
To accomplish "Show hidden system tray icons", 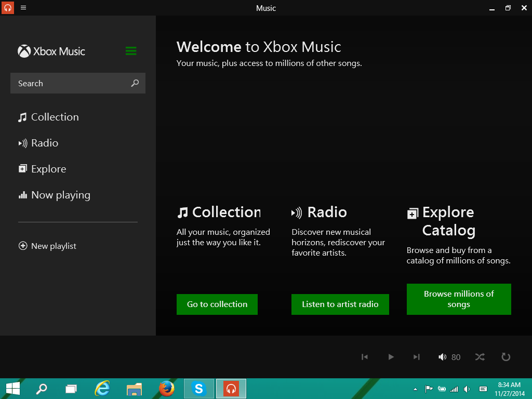I will pyautogui.click(x=415, y=389).
